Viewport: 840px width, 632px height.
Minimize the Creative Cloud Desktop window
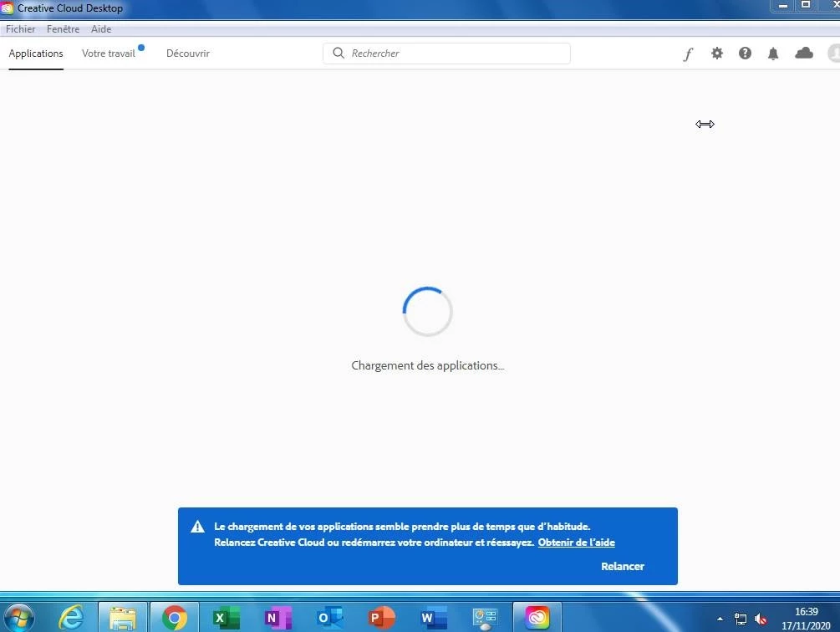[x=782, y=5]
